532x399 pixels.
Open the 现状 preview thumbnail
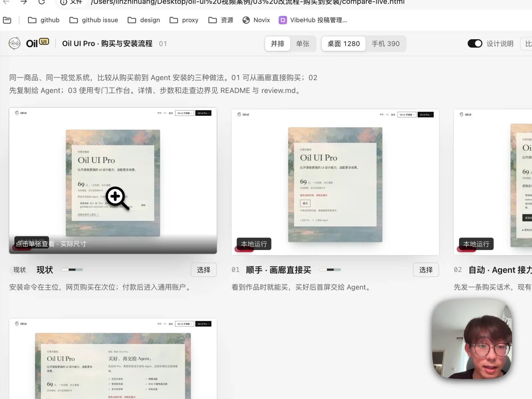113,181
